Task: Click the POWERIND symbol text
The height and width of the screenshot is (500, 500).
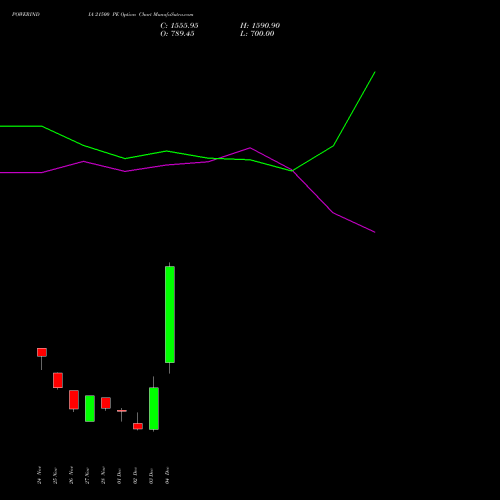Action: (x=26, y=14)
